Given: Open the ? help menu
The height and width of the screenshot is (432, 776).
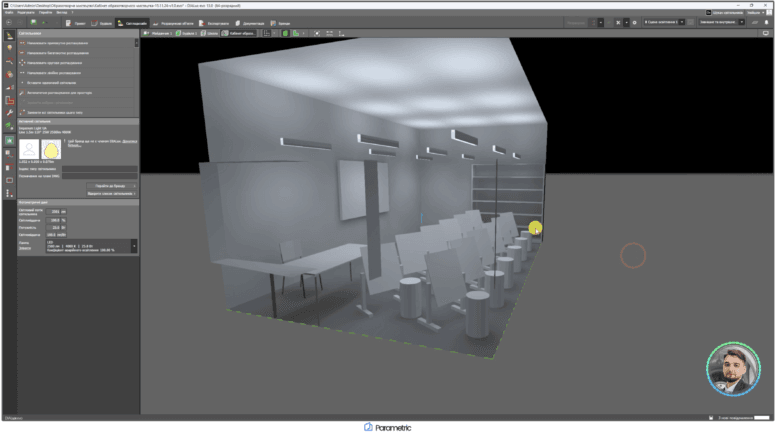Looking at the screenshot, I should click(72, 12).
